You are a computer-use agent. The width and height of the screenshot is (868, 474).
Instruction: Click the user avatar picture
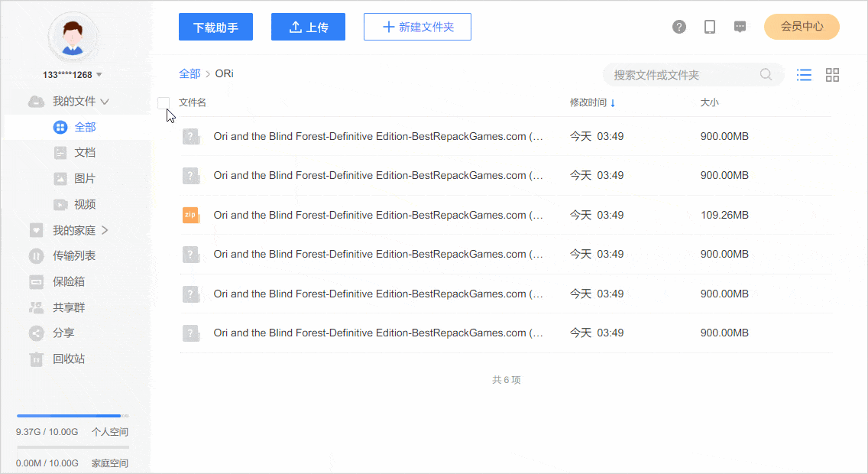[73, 37]
